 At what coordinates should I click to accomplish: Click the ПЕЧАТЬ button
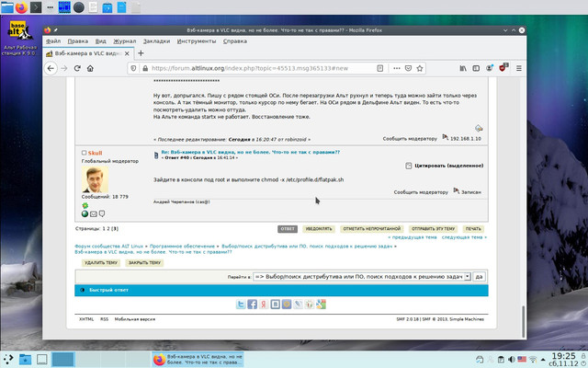[x=473, y=229]
